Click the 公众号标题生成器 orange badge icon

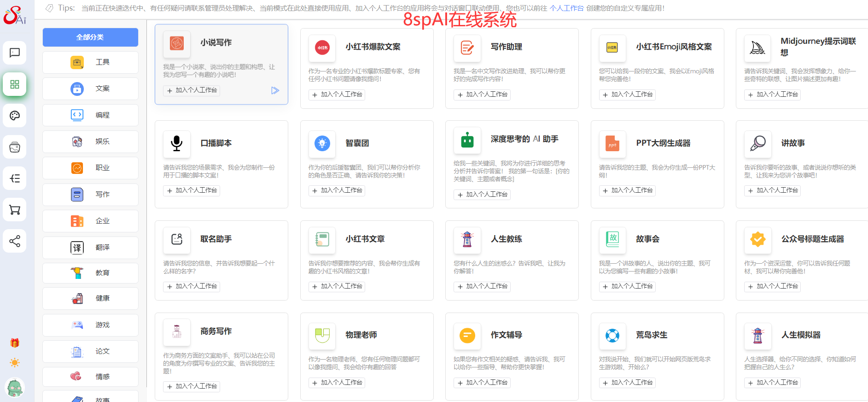tap(757, 239)
